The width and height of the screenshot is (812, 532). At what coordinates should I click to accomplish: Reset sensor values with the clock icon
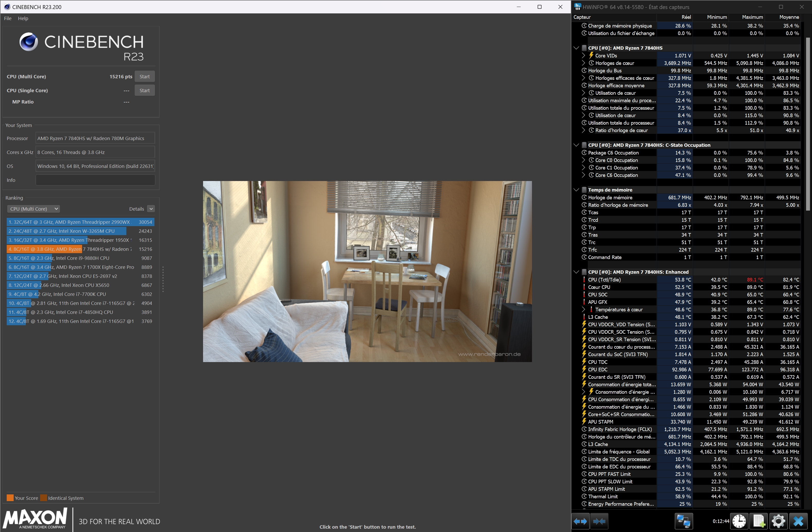[x=739, y=521]
